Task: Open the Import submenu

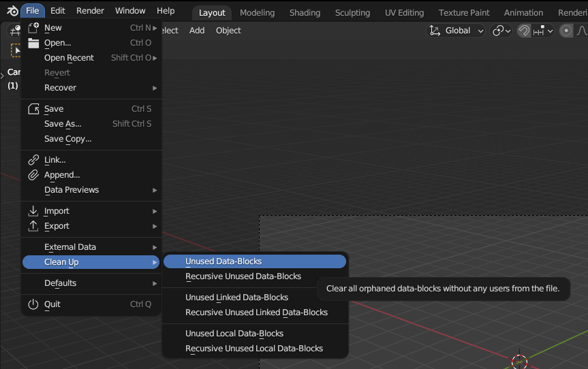Action: 57,211
